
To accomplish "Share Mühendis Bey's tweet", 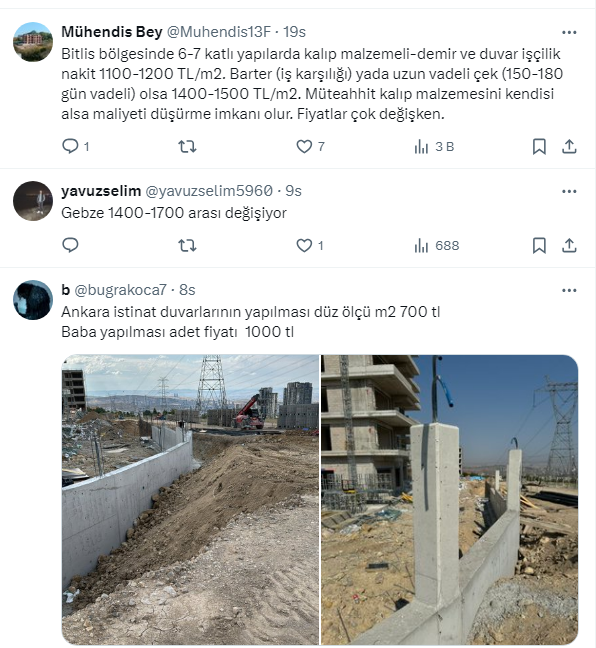I will [569, 146].
